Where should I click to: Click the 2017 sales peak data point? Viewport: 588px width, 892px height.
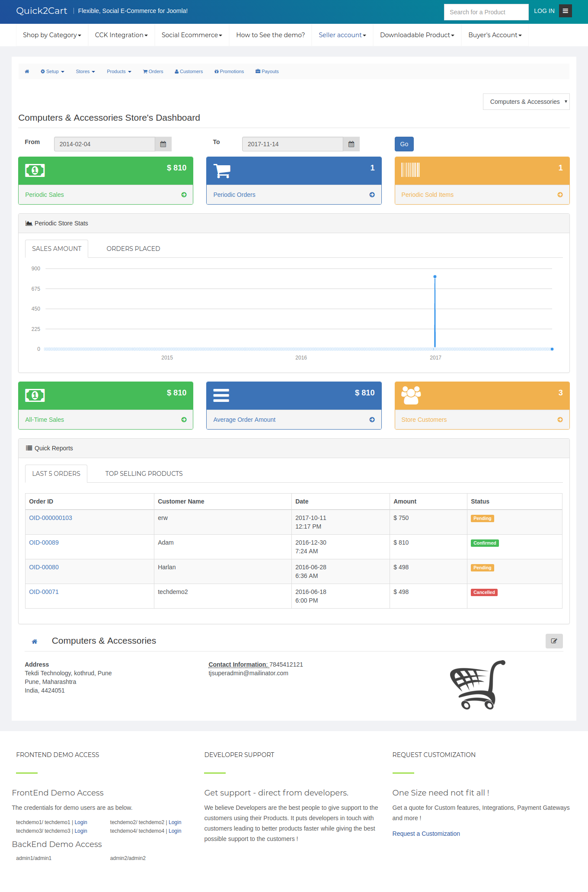coord(435,276)
